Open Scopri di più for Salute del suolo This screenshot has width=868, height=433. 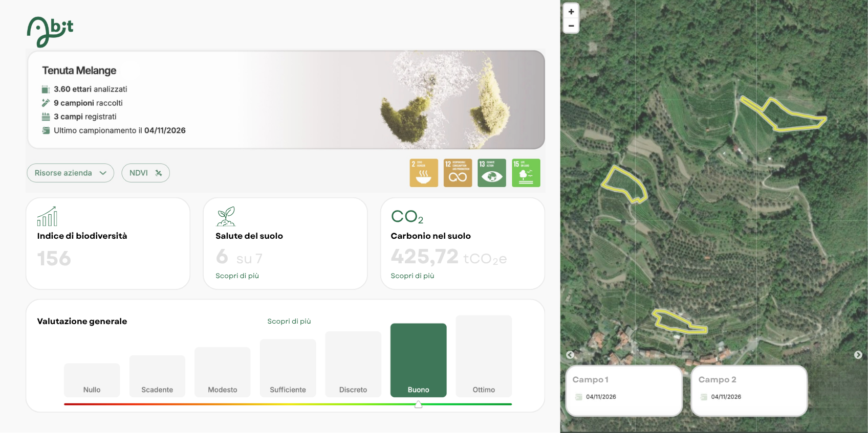coord(237,276)
